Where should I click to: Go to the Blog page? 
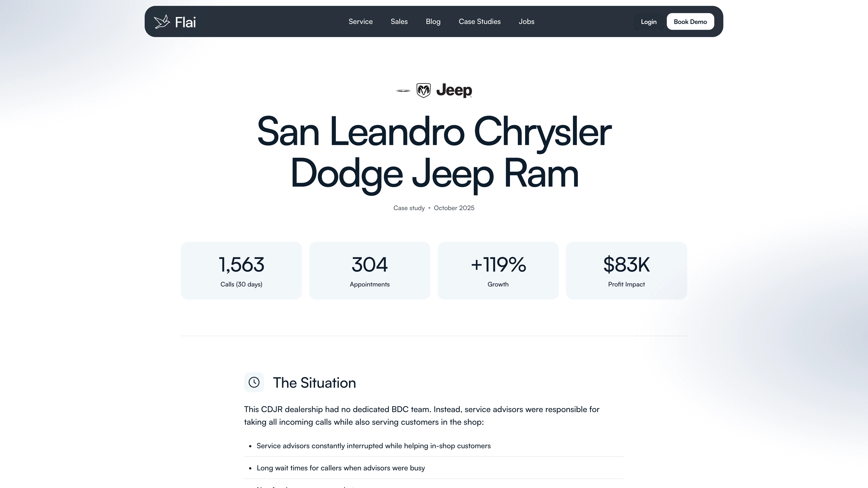(433, 21)
